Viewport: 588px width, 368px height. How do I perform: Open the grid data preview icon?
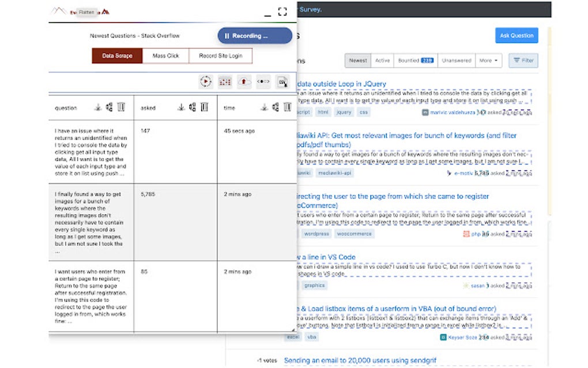tap(225, 81)
